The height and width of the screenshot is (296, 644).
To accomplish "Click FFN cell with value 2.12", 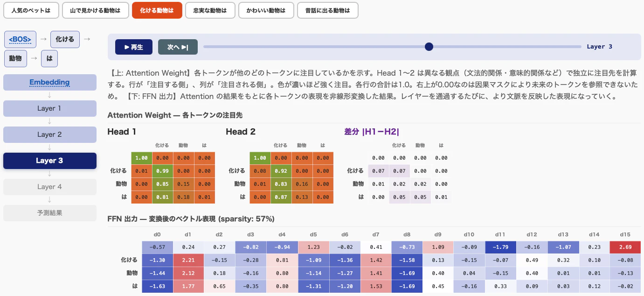I will 187,273.
